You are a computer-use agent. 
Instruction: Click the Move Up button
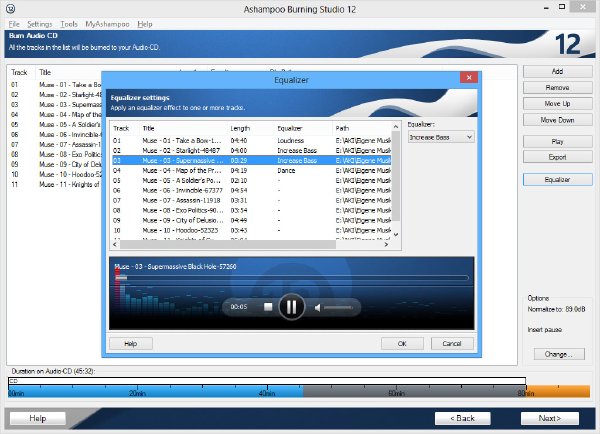coord(558,103)
